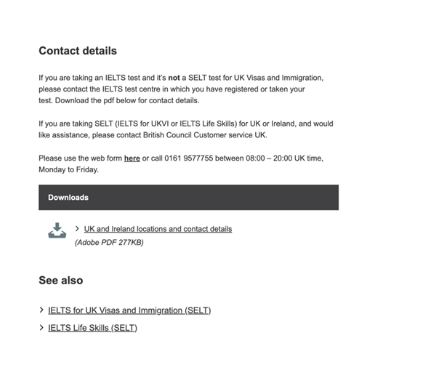The height and width of the screenshot is (374, 422).
Task: Open IELTS Life Skills (SELT) link
Action: tap(93, 328)
